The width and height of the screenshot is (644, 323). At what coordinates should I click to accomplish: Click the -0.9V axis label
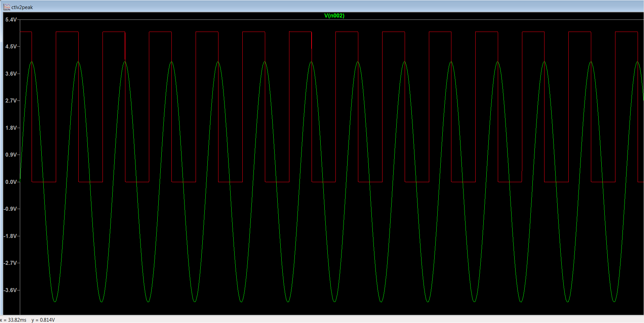click(x=10, y=209)
